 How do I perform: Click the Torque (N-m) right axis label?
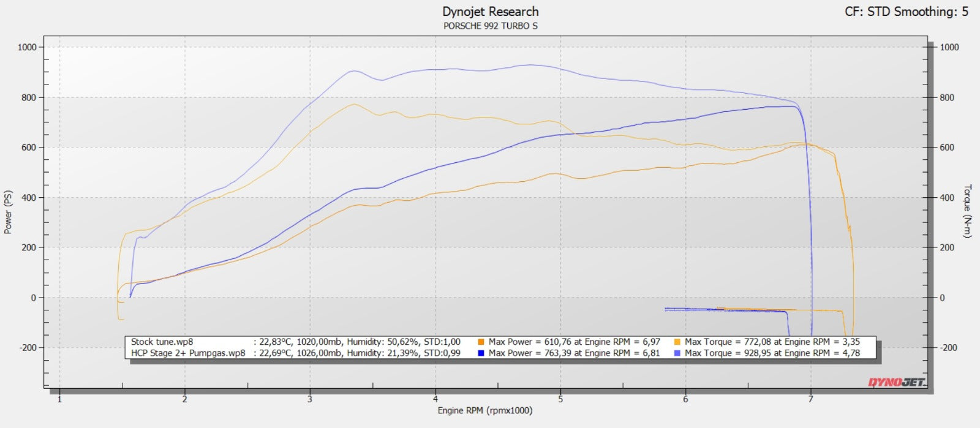968,211
